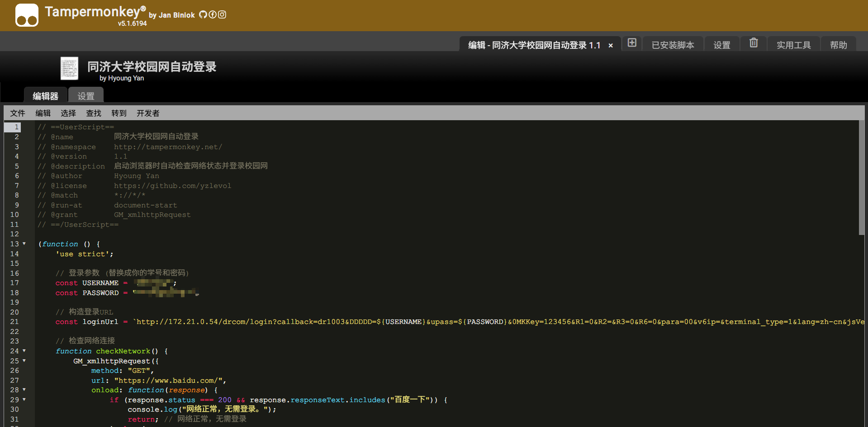Place cursor on 'use strict' line

[x=84, y=254]
